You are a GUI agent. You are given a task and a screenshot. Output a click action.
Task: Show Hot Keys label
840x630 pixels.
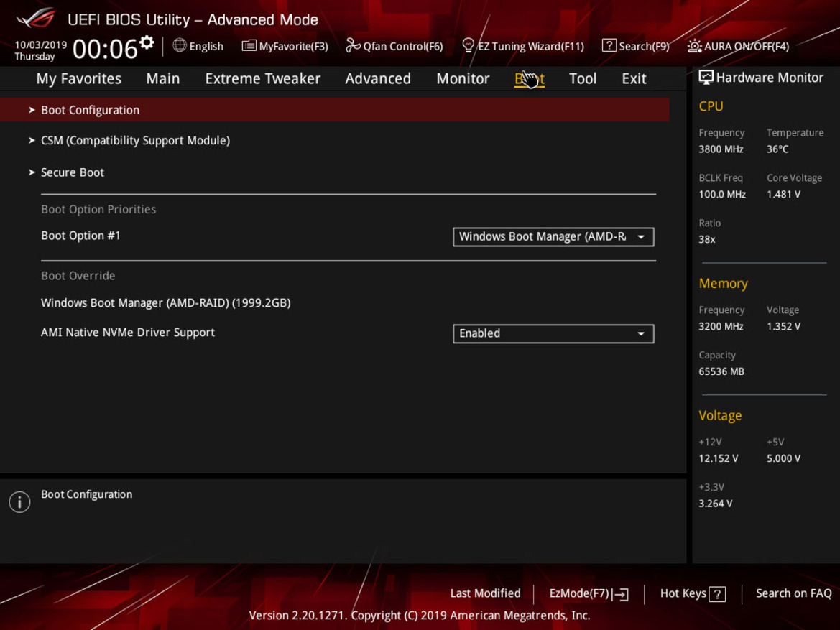click(x=683, y=593)
